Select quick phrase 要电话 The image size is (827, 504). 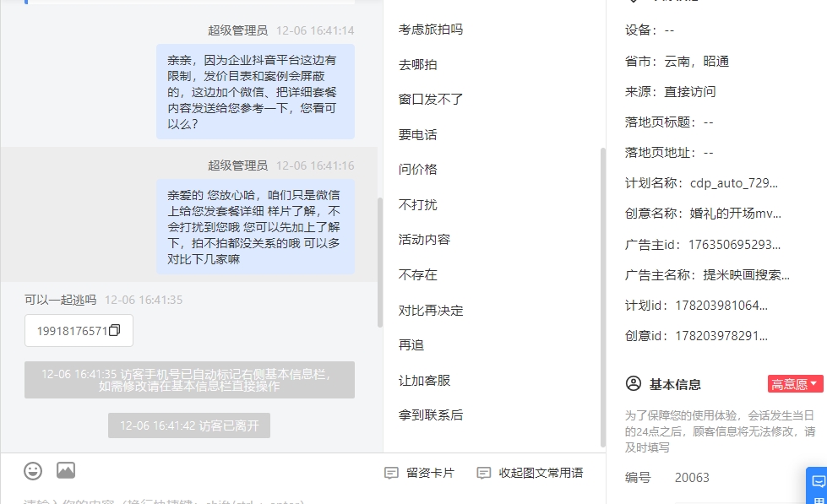click(417, 135)
